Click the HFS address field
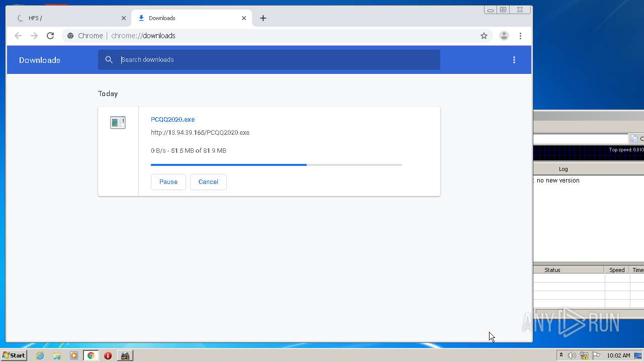644x362 pixels. 581,139
